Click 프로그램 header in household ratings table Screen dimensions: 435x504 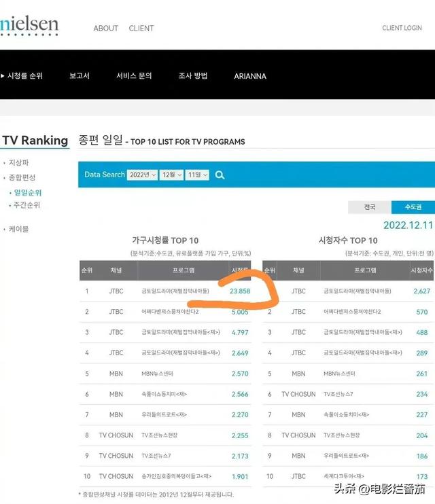tap(184, 270)
